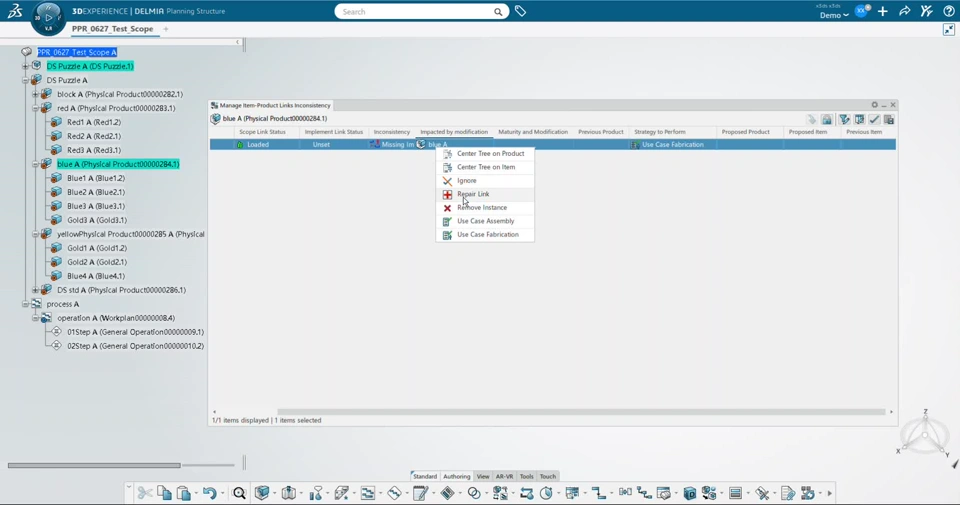Screen dimensions: 960x505
Task: Open the Help question mark icon
Action: click(948, 11)
